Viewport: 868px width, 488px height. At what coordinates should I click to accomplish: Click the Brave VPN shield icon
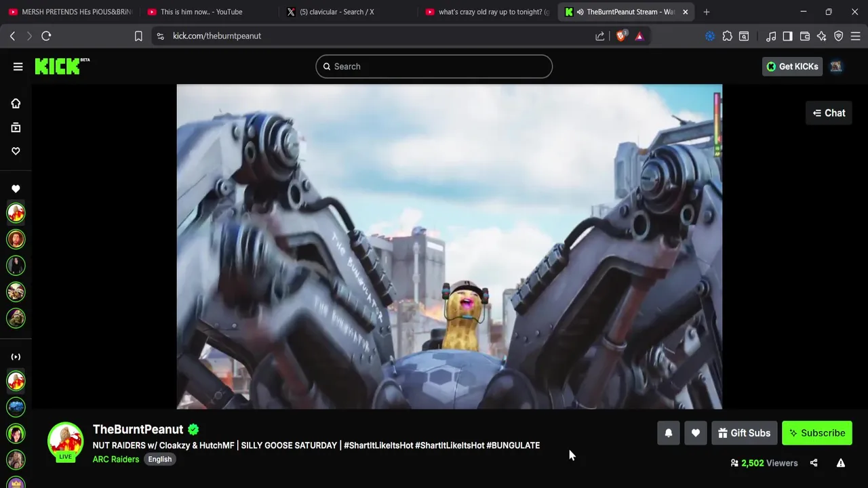click(839, 36)
